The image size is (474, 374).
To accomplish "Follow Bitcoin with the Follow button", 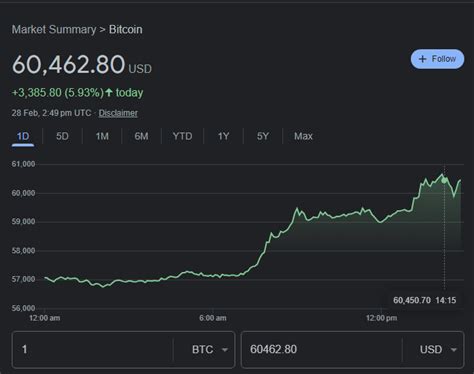I will (x=437, y=59).
